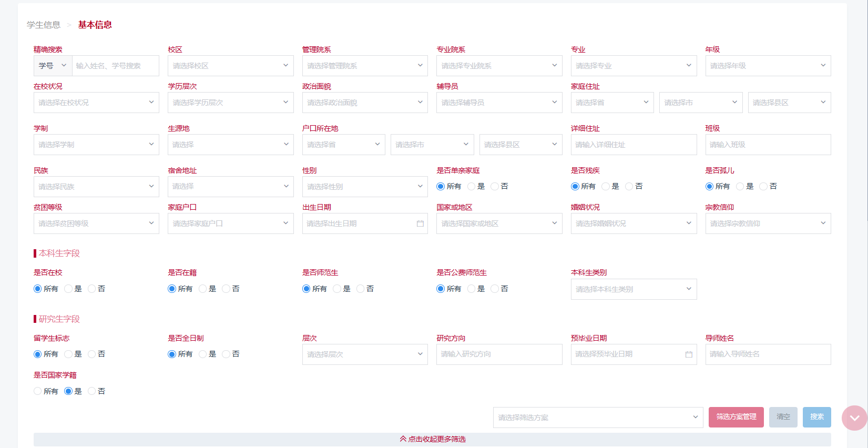Open 家庭住址 city dropdown
This screenshot has height=448, width=868.
tap(701, 103)
